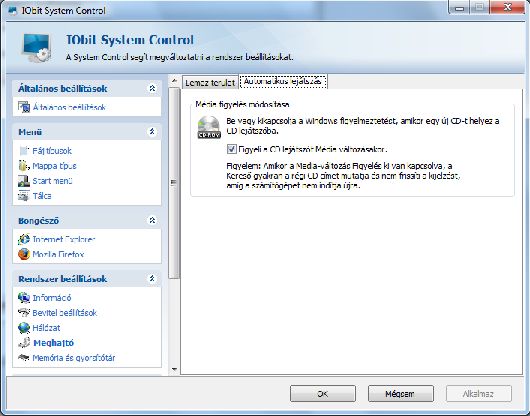Open the Mappa típus link

[54, 166]
